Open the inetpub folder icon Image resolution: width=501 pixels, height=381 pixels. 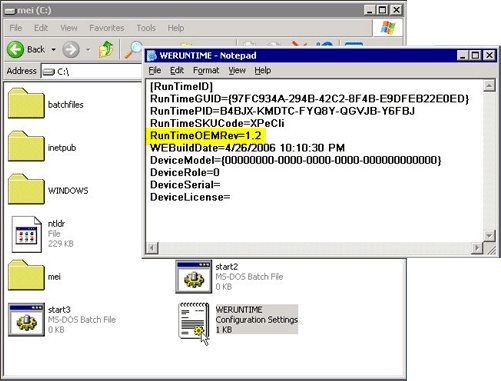[x=26, y=146]
